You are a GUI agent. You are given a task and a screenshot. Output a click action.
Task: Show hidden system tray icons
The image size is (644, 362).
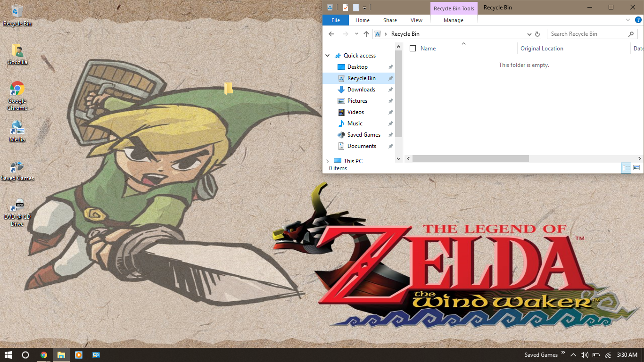573,355
